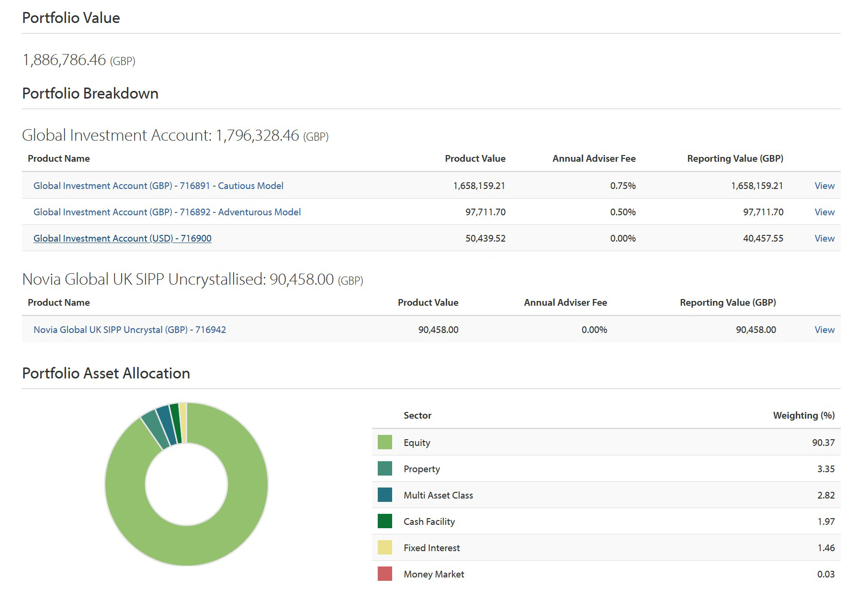Click View for the USD account row
This screenshot has height=599, width=868.
[x=824, y=238]
